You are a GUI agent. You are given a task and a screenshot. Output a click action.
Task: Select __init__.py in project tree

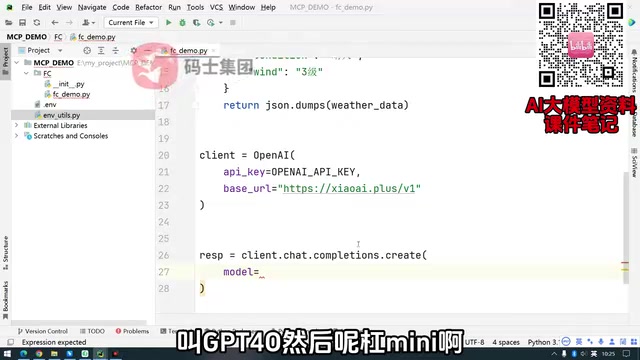(68, 84)
